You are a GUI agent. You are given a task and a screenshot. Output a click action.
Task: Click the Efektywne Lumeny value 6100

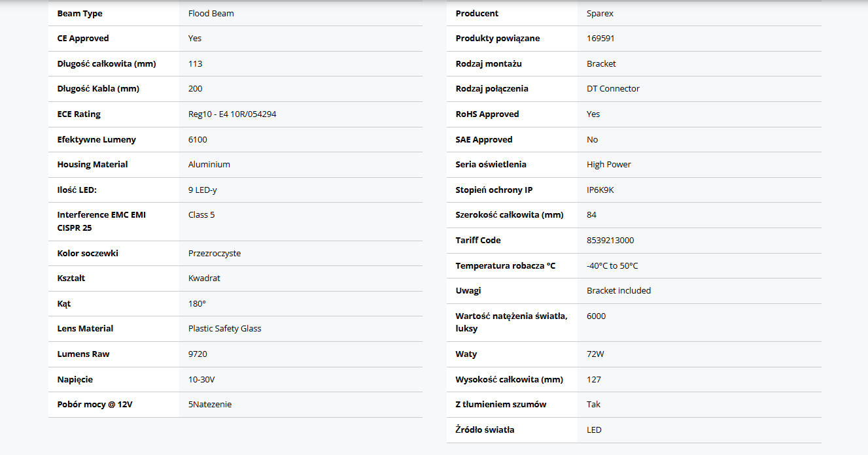pos(198,140)
